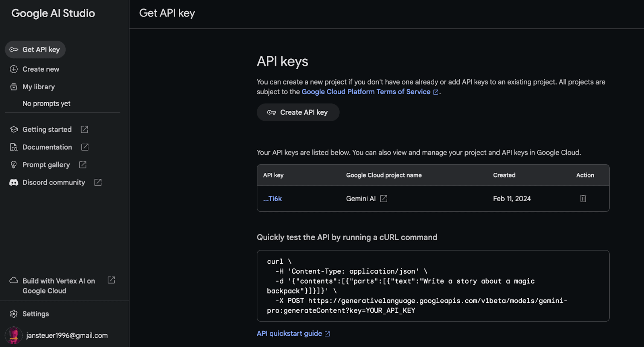Click the Get API key page title
This screenshot has width=644, height=347.
pos(167,13)
